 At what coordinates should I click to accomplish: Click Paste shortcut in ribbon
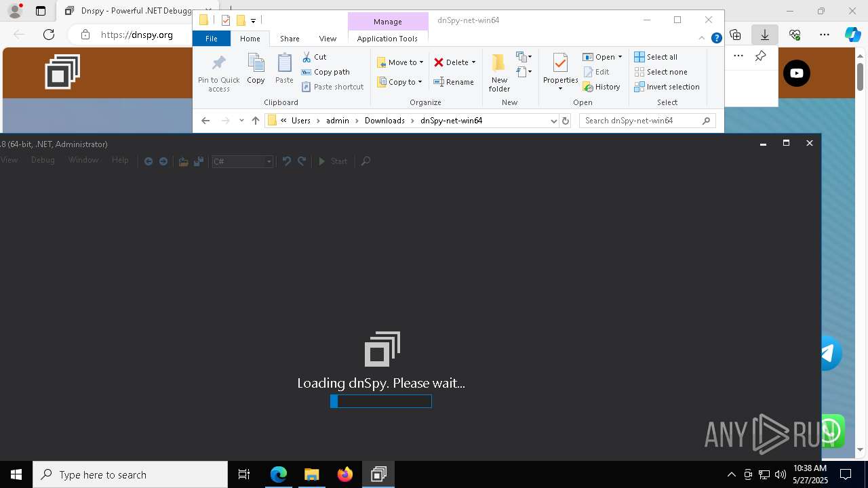[x=333, y=87]
